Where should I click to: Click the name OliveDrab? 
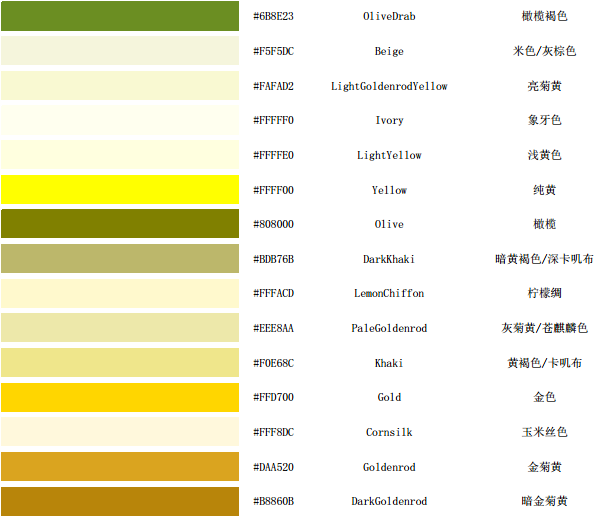click(x=389, y=16)
